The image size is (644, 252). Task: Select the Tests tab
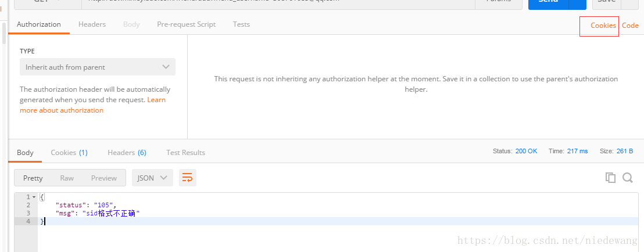241,24
